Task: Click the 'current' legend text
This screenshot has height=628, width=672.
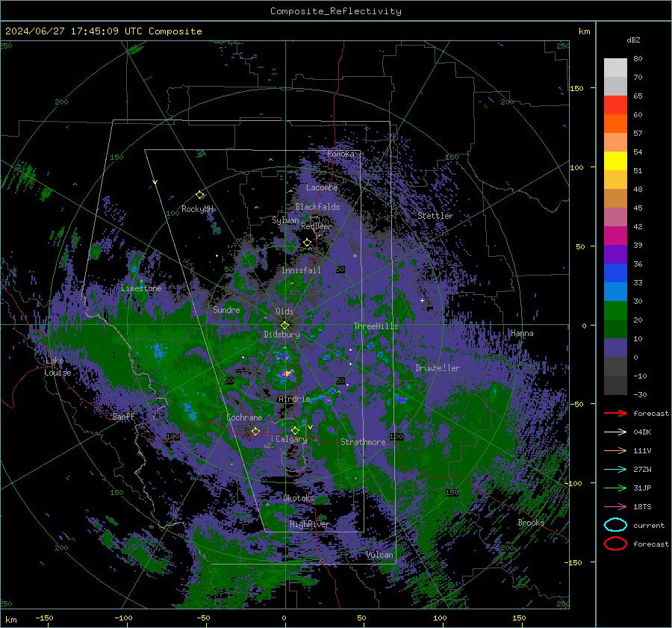Action: tap(649, 526)
